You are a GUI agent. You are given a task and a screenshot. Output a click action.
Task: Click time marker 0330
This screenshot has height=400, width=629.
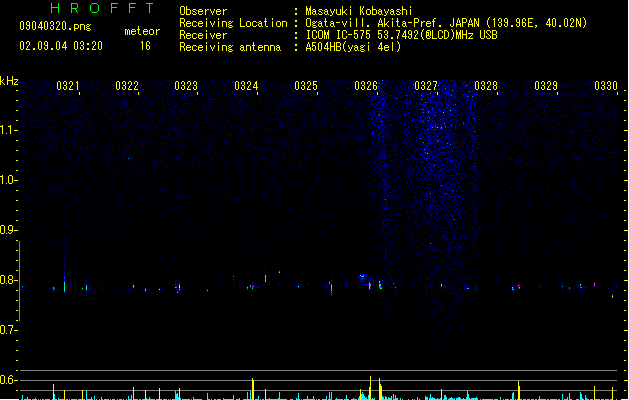coord(606,86)
